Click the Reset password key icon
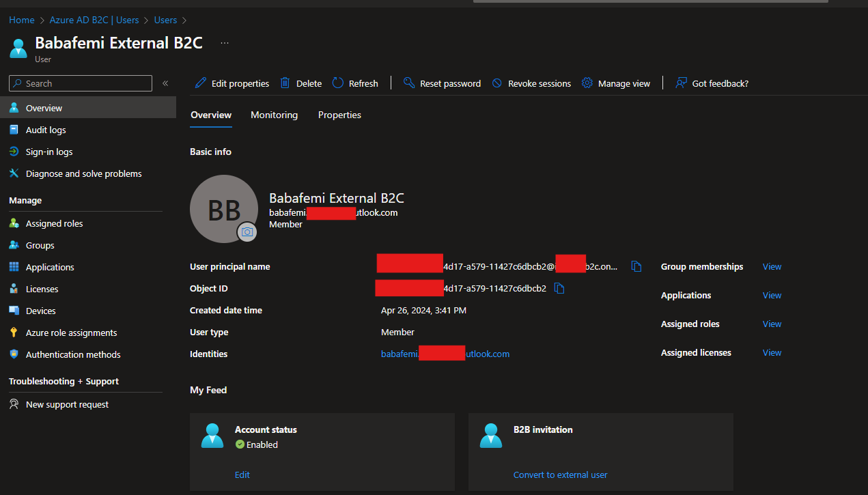The width and height of the screenshot is (868, 495). click(409, 83)
